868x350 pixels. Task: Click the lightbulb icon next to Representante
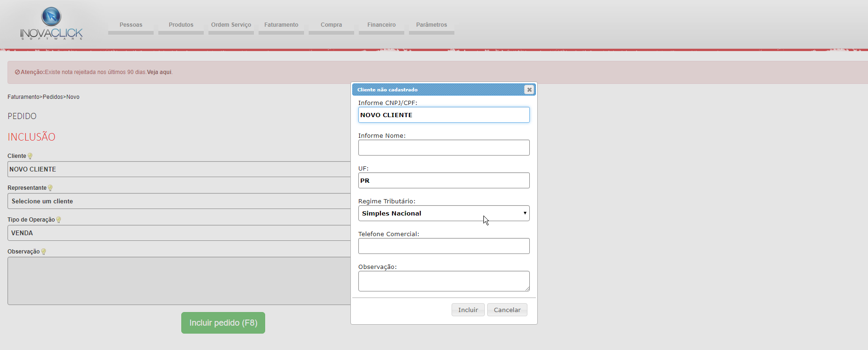pyautogui.click(x=50, y=188)
